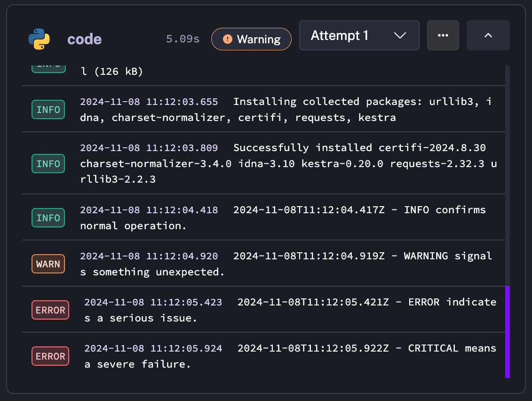Click the purple error indicator bar
Viewport: 532px width, 401px height.
pyautogui.click(x=507, y=332)
